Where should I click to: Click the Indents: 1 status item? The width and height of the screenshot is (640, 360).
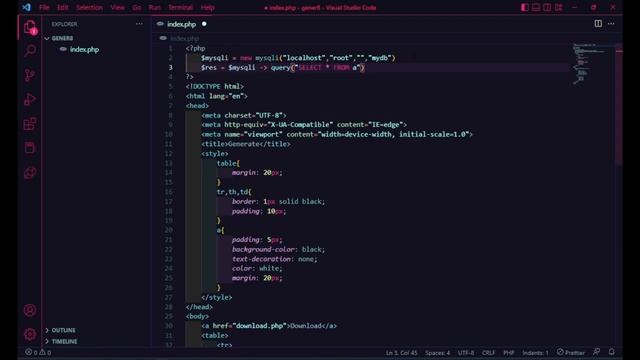(536, 352)
